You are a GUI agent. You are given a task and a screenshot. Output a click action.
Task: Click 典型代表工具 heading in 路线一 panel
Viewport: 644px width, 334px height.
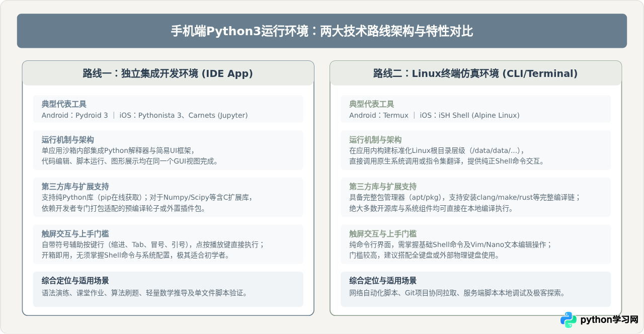[x=64, y=104]
